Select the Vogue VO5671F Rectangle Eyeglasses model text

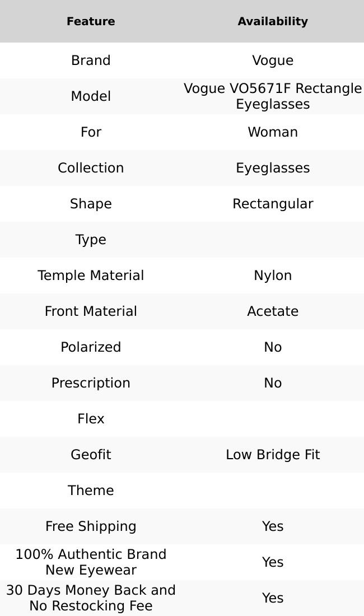[x=273, y=96]
